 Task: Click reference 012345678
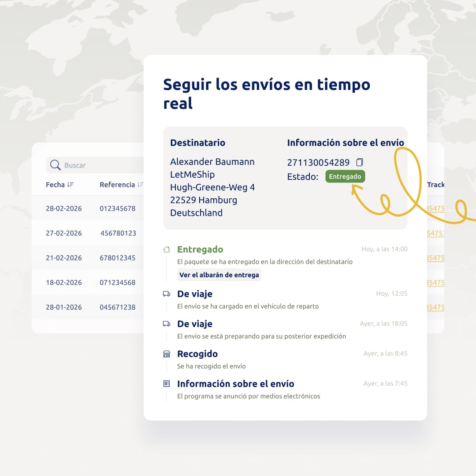(118, 208)
